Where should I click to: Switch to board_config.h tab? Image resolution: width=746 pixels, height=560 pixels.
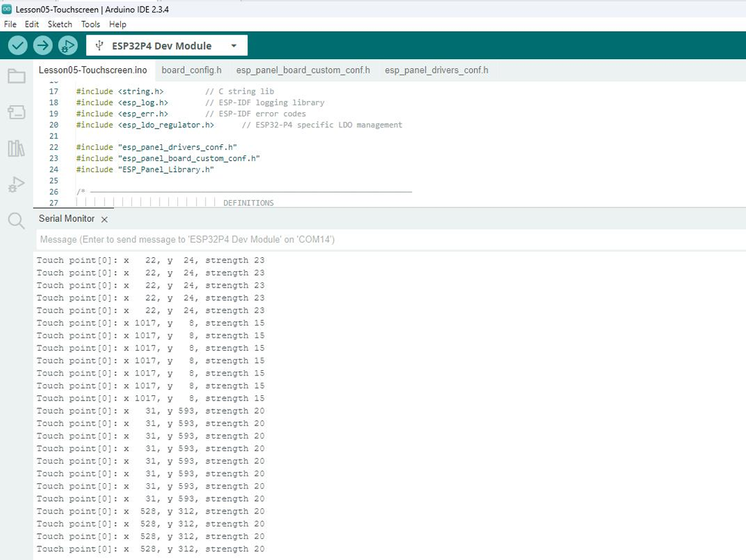191,70
